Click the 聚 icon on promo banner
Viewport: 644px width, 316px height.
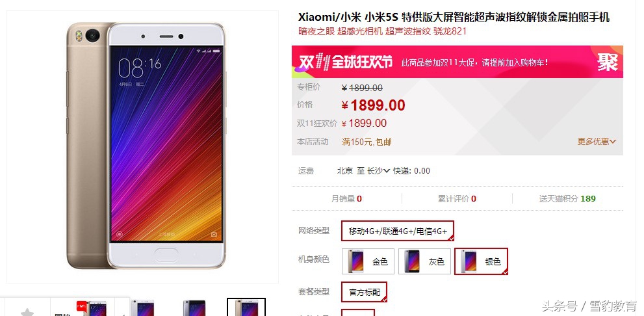[607, 62]
